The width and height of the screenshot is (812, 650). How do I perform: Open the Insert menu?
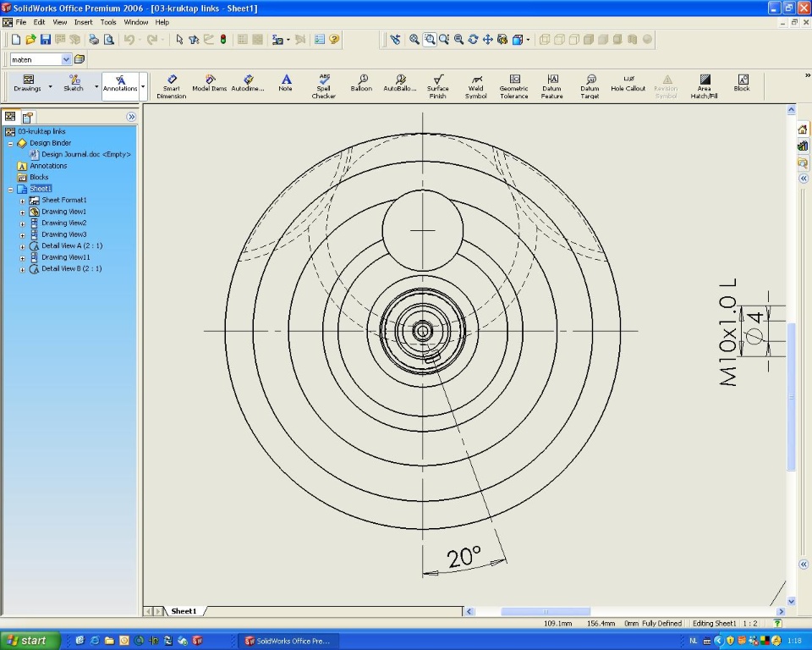84,22
